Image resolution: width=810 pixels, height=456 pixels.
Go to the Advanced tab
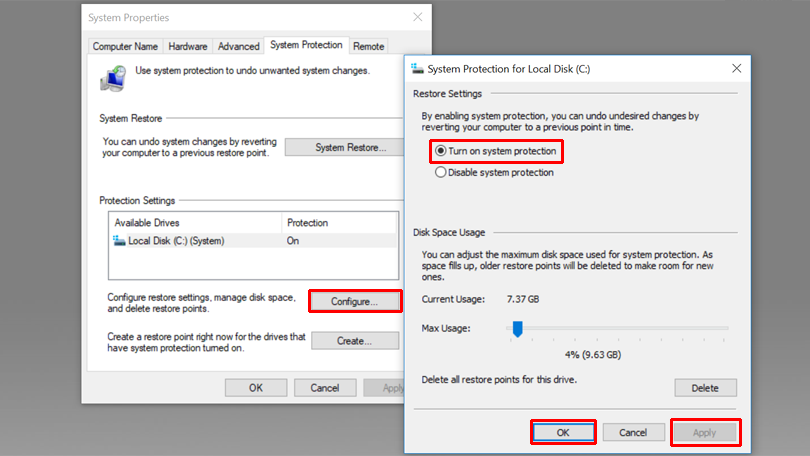[238, 46]
